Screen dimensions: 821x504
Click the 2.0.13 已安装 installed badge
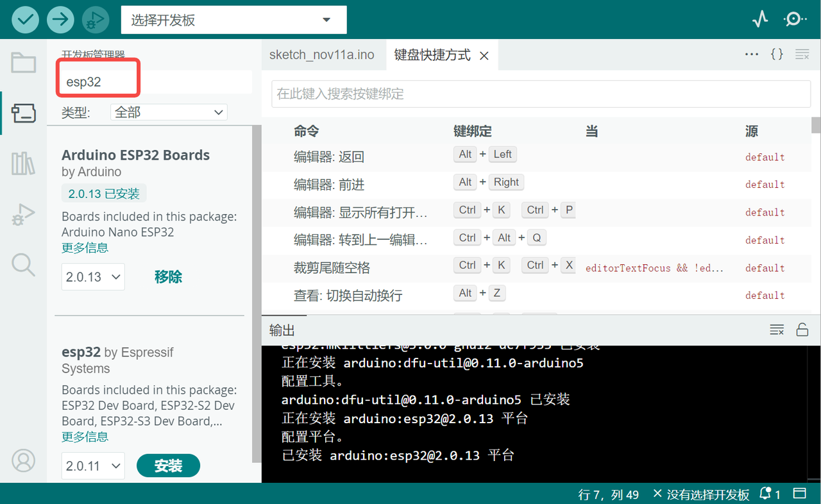[105, 194]
